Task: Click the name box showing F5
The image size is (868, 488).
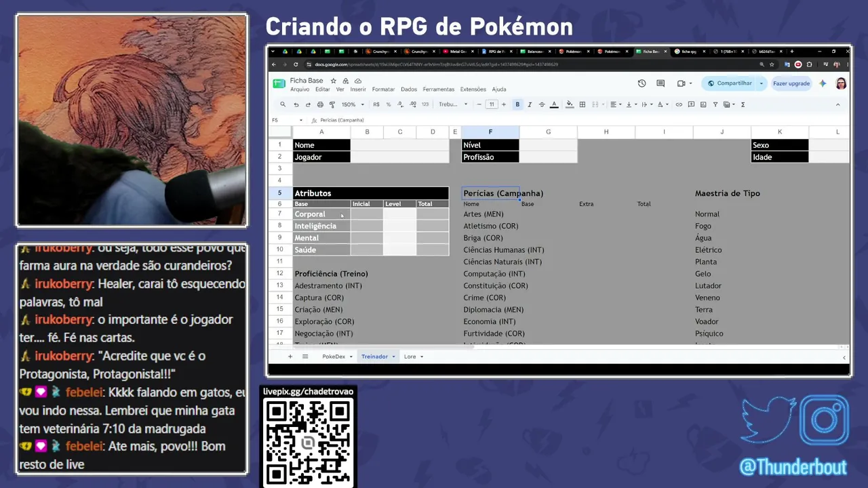Action: (288, 120)
